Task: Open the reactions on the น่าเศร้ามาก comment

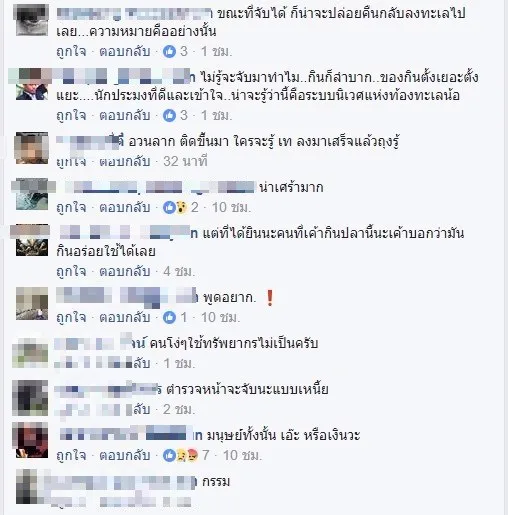Action: click(x=175, y=207)
